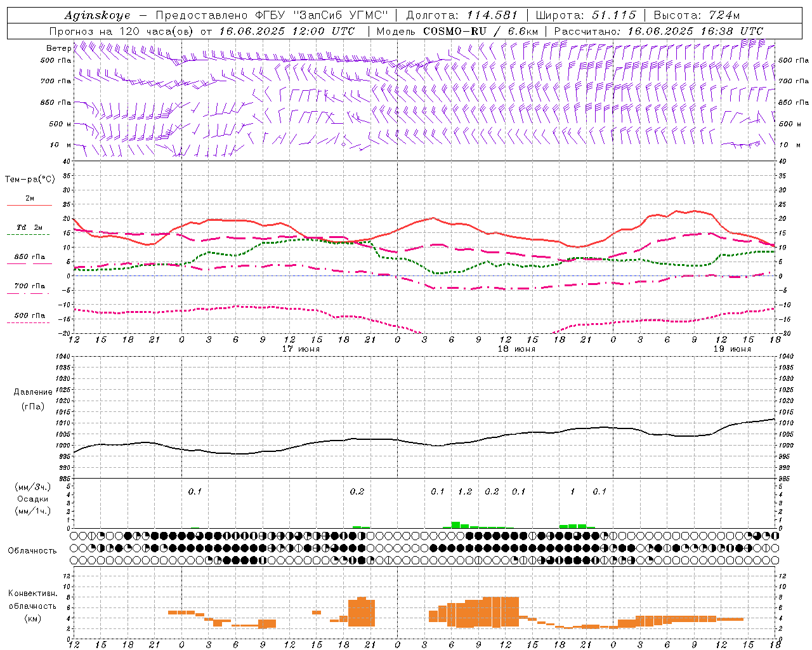Screen dimensions: 812x650
Task: Select the date label "17 июня"
Action: pos(301,349)
